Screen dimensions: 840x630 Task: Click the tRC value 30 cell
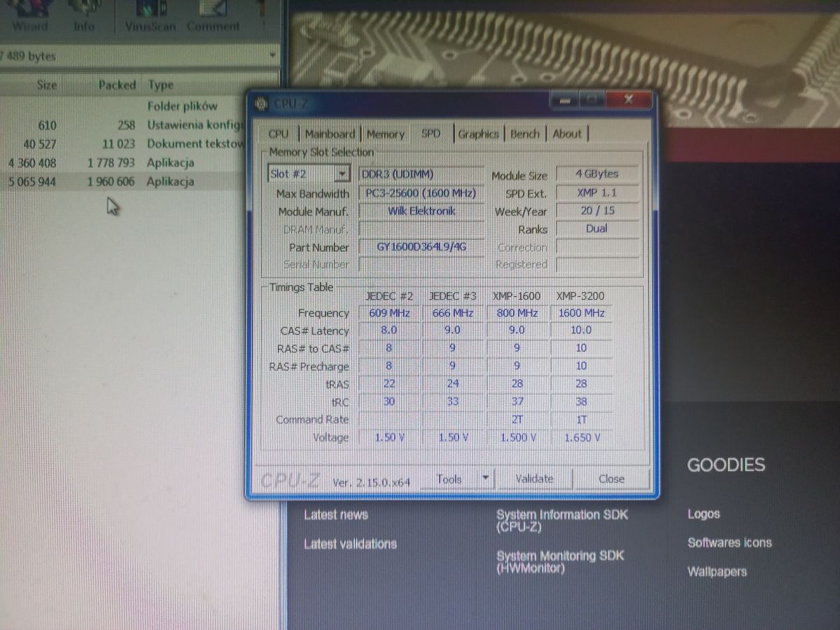[x=389, y=402]
